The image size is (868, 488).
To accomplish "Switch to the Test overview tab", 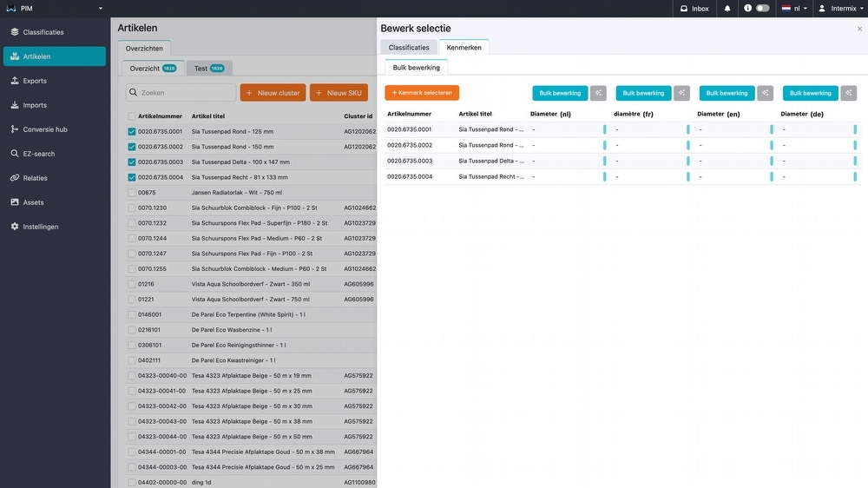I will pos(208,68).
